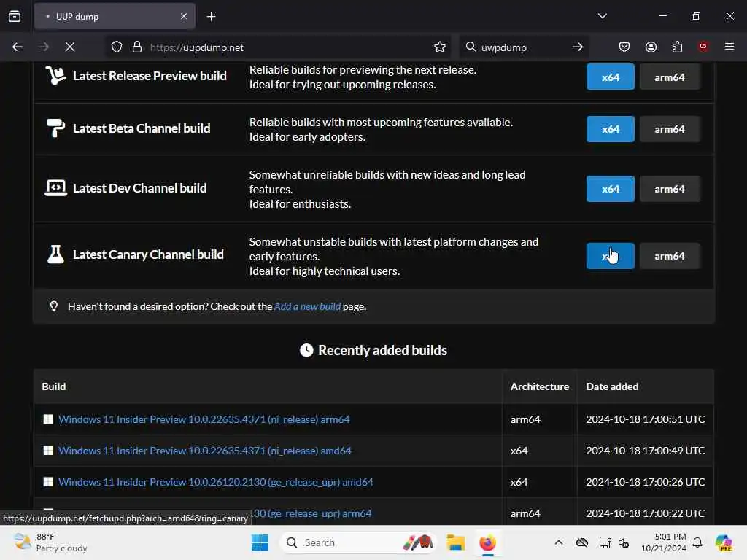Image resolution: width=747 pixels, height=560 pixels.
Task: Click the Latest Release Preview build title
Action: (x=150, y=76)
